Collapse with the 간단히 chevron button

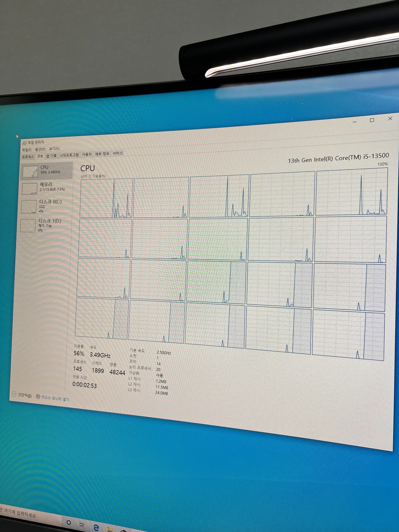point(14,394)
